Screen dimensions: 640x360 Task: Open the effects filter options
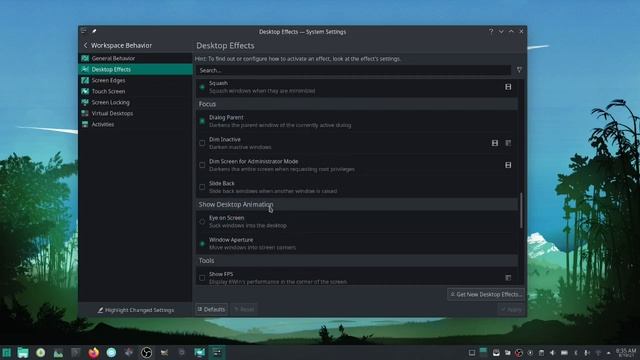[x=519, y=70]
